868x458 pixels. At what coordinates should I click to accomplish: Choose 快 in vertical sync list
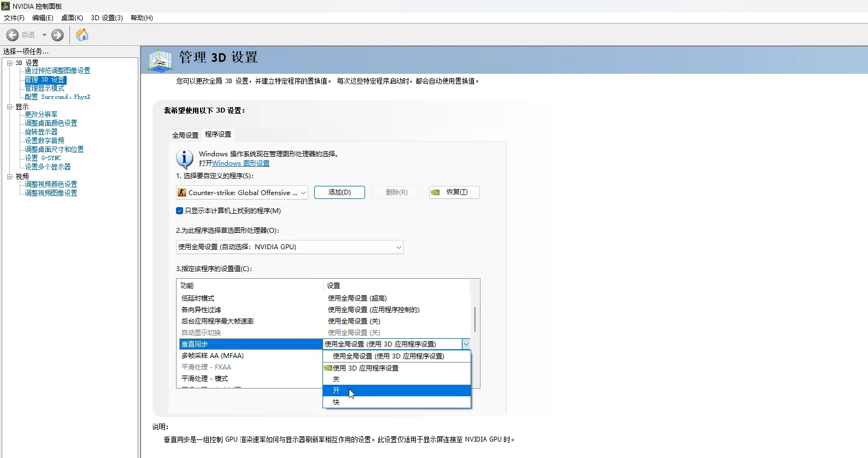[x=397, y=402]
